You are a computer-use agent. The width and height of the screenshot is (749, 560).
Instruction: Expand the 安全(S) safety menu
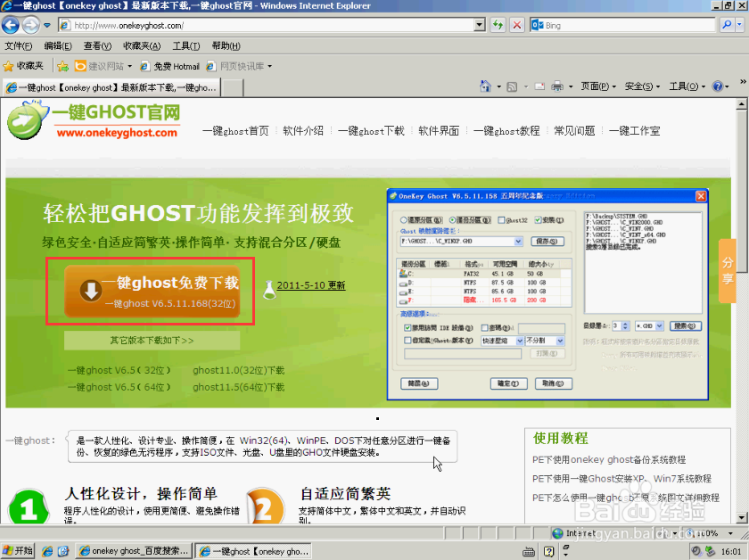[x=642, y=86]
